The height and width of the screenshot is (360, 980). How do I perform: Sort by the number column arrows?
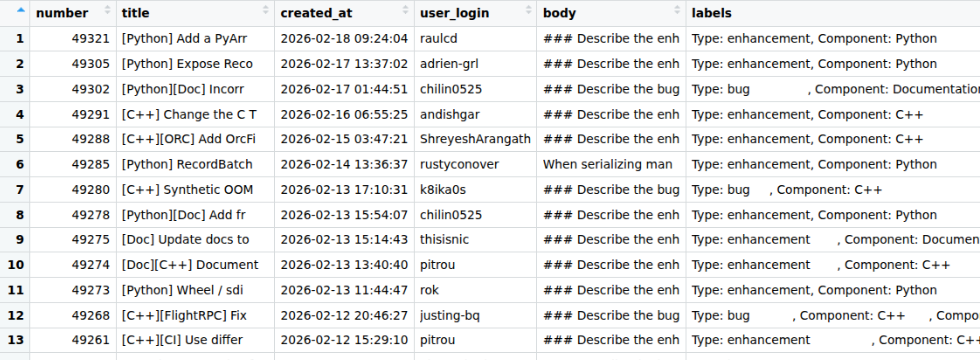(x=107, y=10)
